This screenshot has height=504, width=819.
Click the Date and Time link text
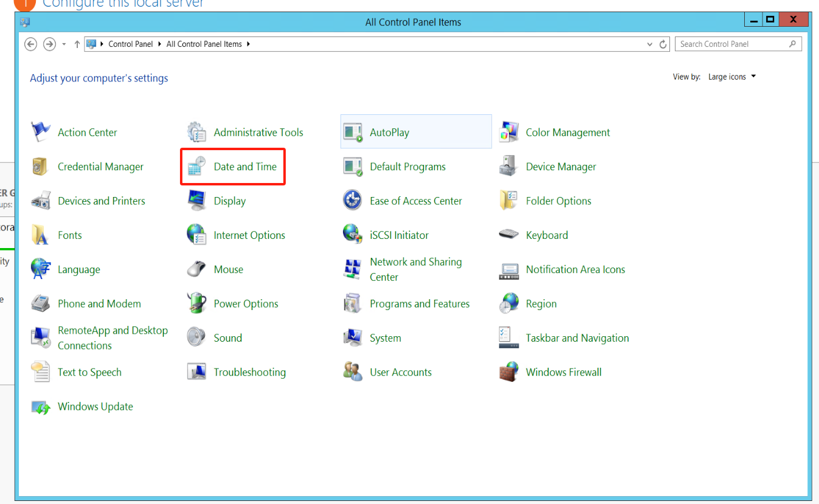[245, 167]
